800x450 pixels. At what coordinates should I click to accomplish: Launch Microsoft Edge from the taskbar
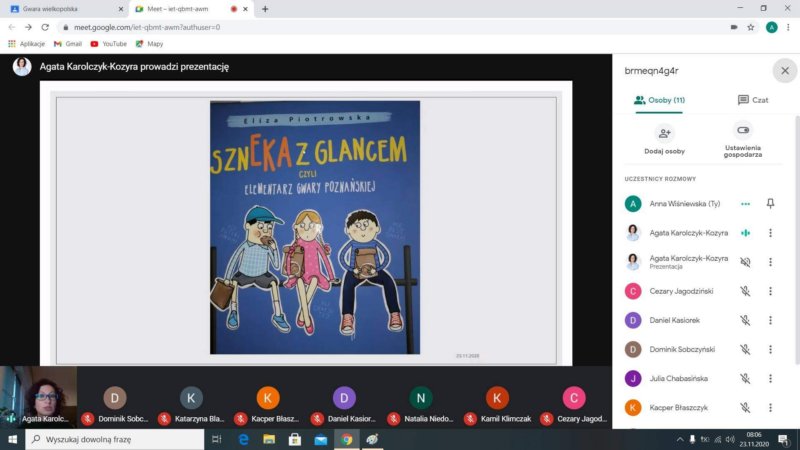point(243,439)
